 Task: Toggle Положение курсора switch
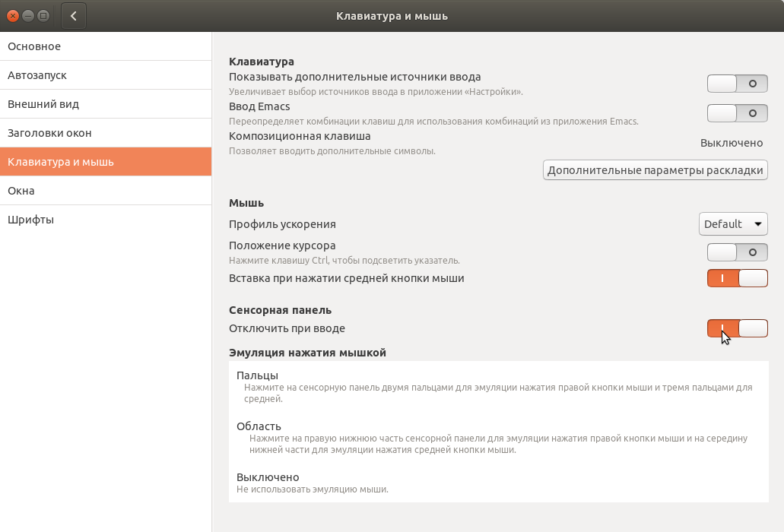point(737,252)
